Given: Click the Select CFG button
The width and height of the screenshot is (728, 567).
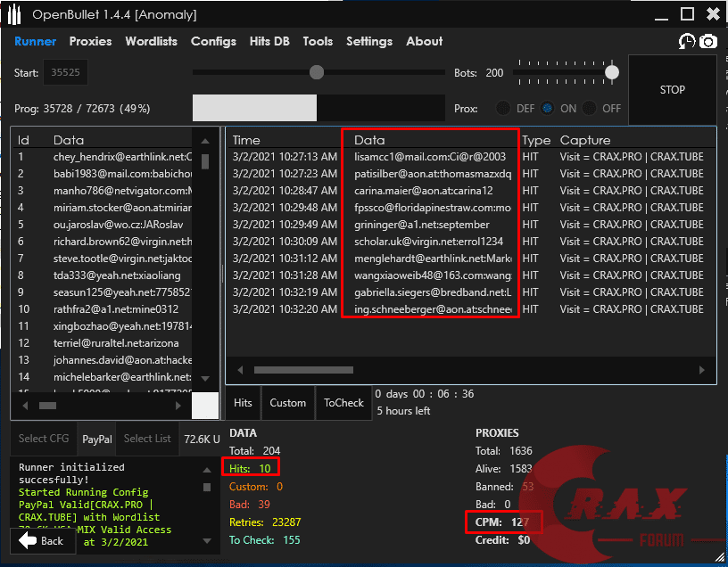Looking at the screenshot, I should [45, 439].
